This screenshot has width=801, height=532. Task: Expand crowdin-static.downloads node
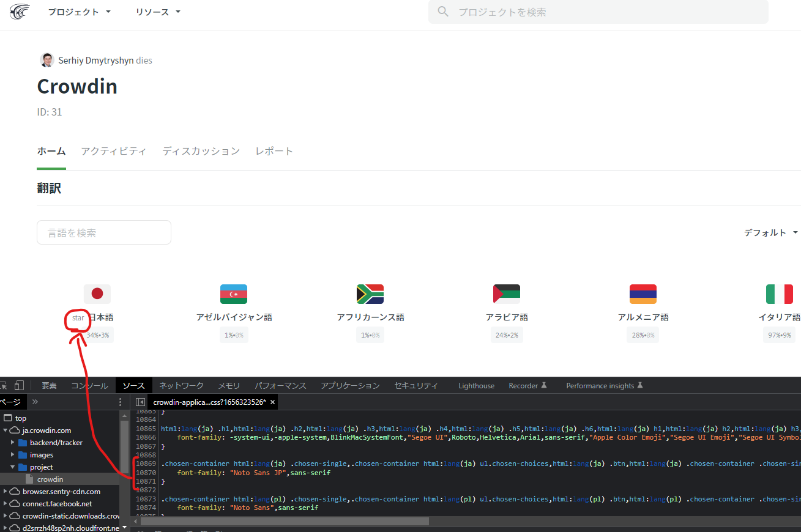(x=6, y=515)
